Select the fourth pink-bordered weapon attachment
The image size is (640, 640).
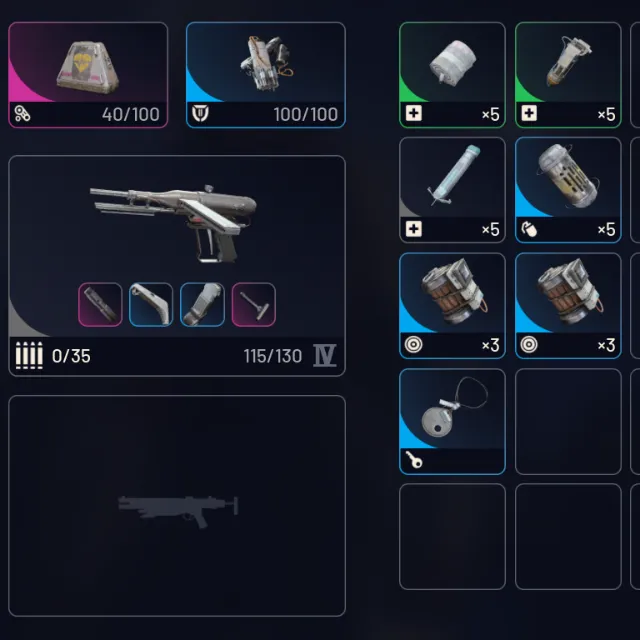pos(253,304)
